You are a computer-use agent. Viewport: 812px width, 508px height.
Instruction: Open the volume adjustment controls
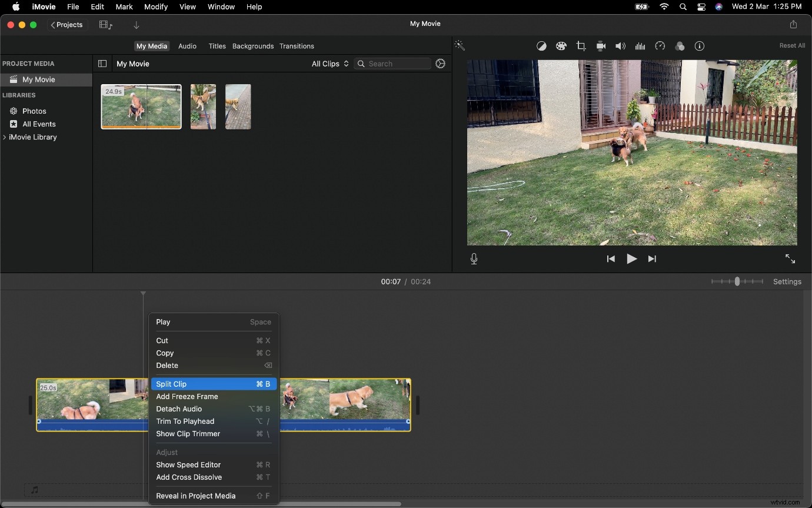[620, 46]
